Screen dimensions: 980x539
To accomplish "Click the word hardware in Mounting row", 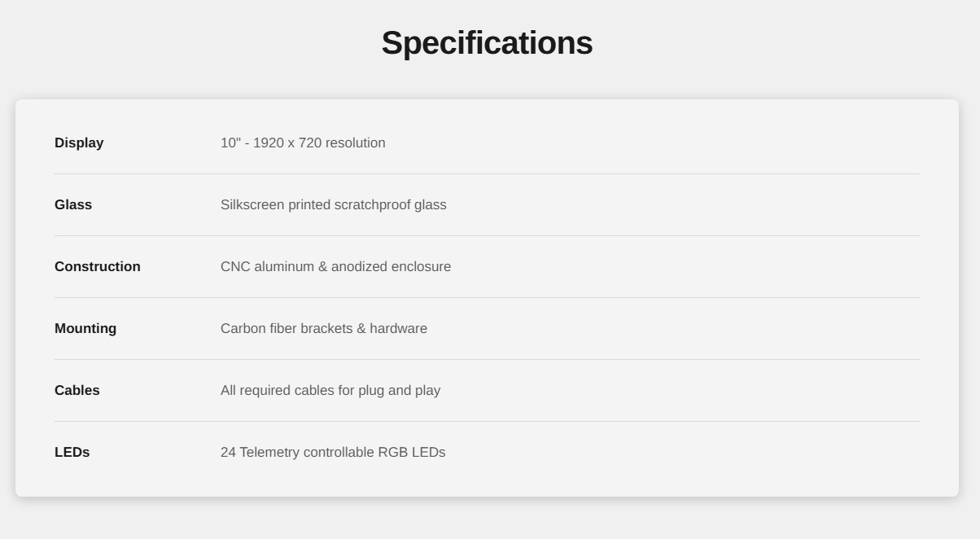I will coord(399,328).
